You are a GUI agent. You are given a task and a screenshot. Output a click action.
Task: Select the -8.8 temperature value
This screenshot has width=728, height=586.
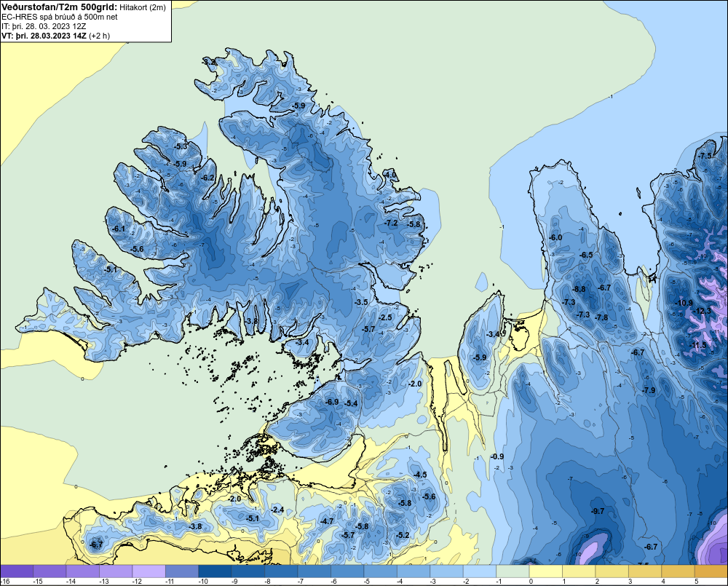579,289
